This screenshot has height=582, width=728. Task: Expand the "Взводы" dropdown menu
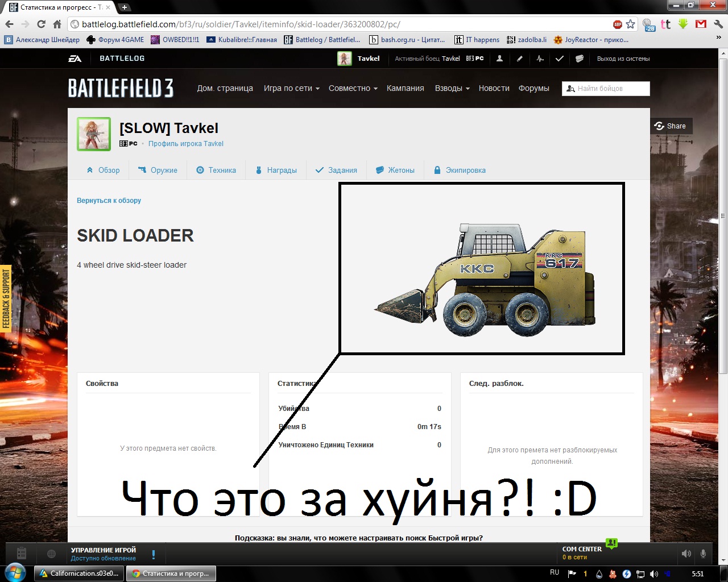[x=452, y=88]
